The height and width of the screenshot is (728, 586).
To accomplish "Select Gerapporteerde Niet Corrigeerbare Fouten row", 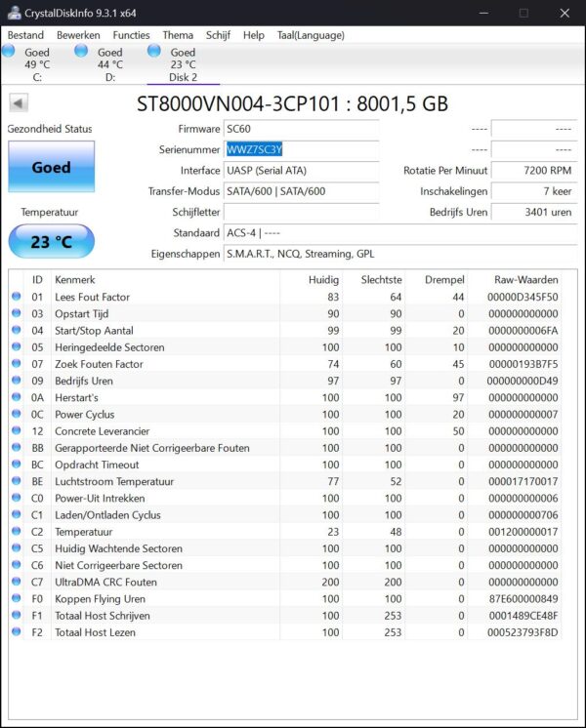I will click(285, 448).
